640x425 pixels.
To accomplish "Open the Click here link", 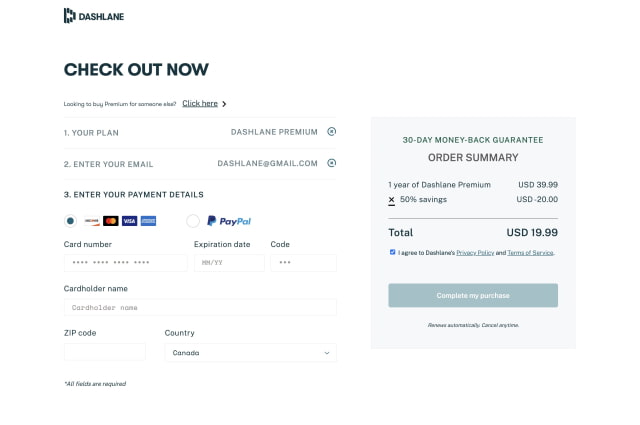I will click(200, 104).
